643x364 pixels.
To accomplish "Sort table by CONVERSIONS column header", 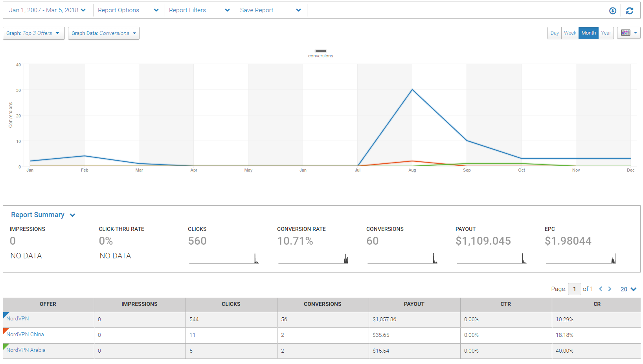I will pos(323,304).
